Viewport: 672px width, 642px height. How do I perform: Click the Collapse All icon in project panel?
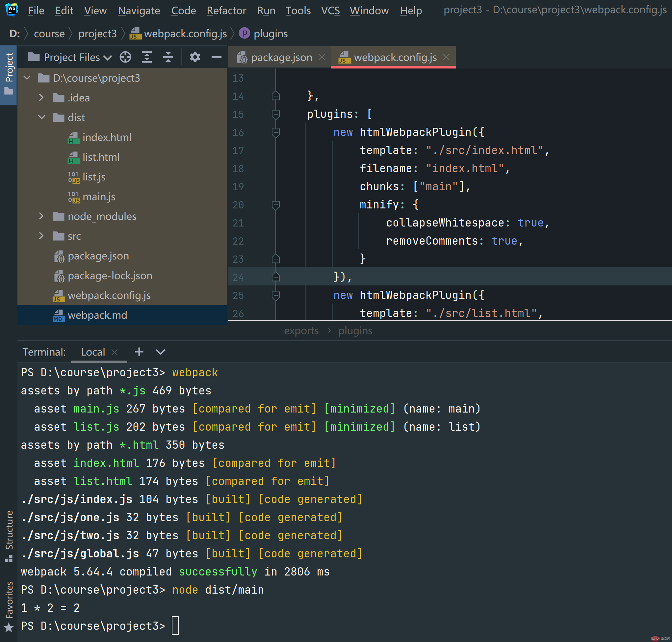click(168, 57)
